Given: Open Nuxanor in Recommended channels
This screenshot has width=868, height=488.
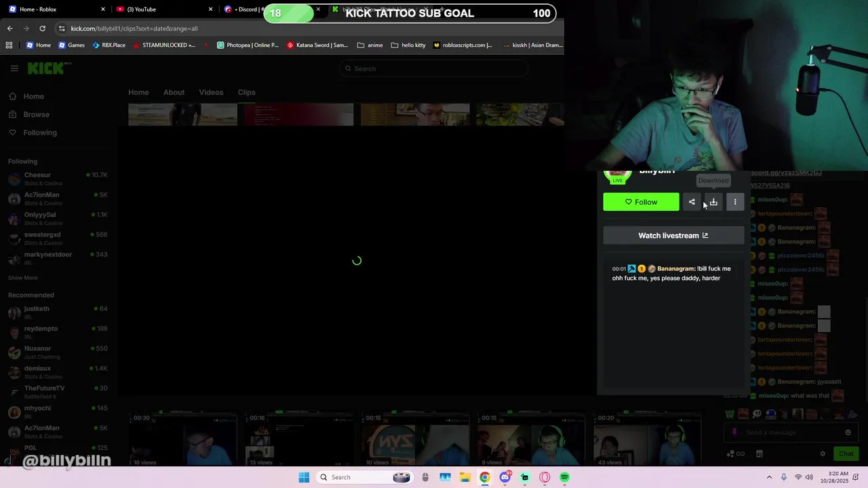Looking at the screenshot, I should pyautogui.click(x=58, y=352).
